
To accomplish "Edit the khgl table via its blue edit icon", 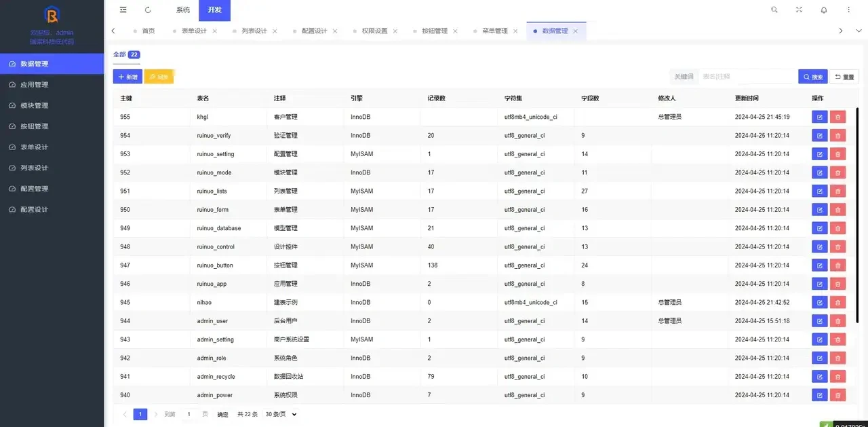I will pos(819,117).
